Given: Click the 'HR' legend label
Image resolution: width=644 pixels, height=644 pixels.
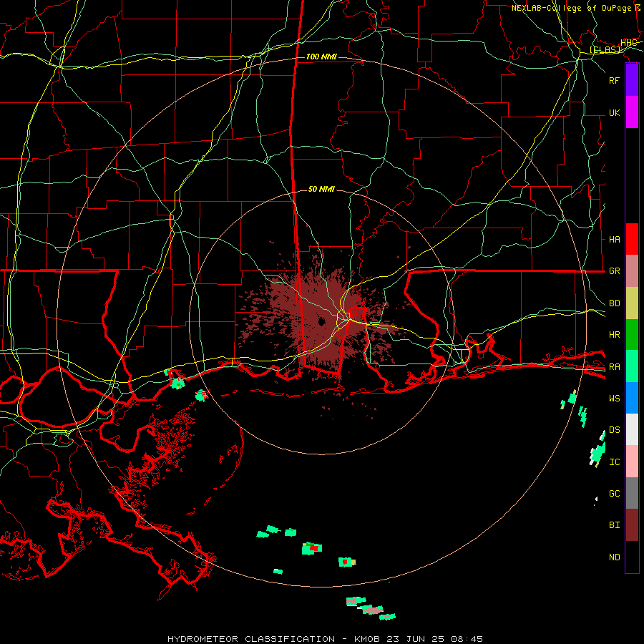Looking at the screenshot, I should [x=614, y=335].
